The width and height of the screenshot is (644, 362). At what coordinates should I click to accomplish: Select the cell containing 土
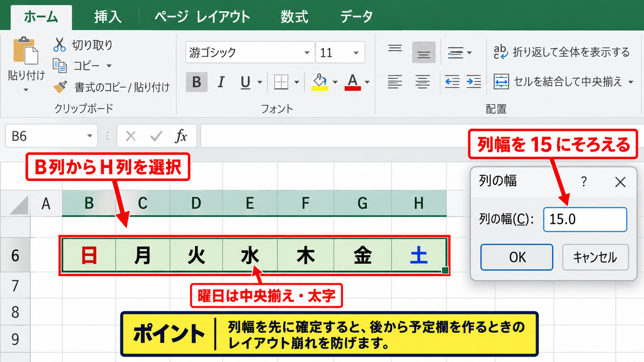coord(419,255)
